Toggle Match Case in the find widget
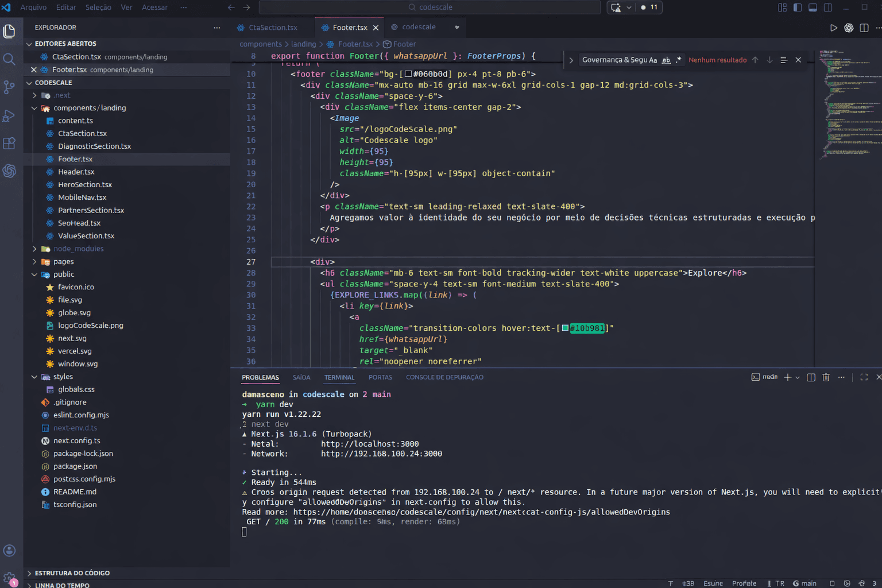882x588 pixels. pos(653,60)
